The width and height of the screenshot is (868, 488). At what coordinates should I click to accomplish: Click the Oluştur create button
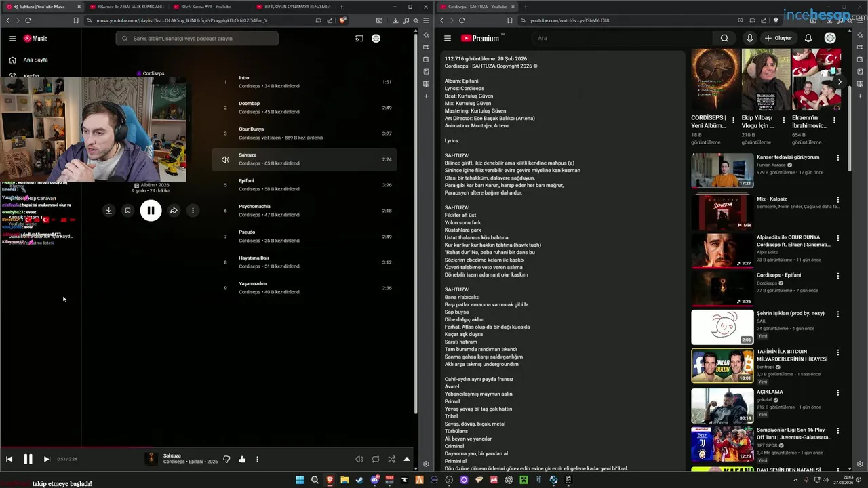[778, 38]
